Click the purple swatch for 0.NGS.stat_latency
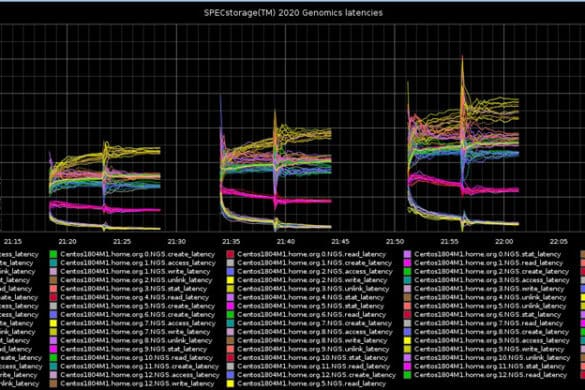Viewport: 585px width, 390px height. [x=407, y=254]
